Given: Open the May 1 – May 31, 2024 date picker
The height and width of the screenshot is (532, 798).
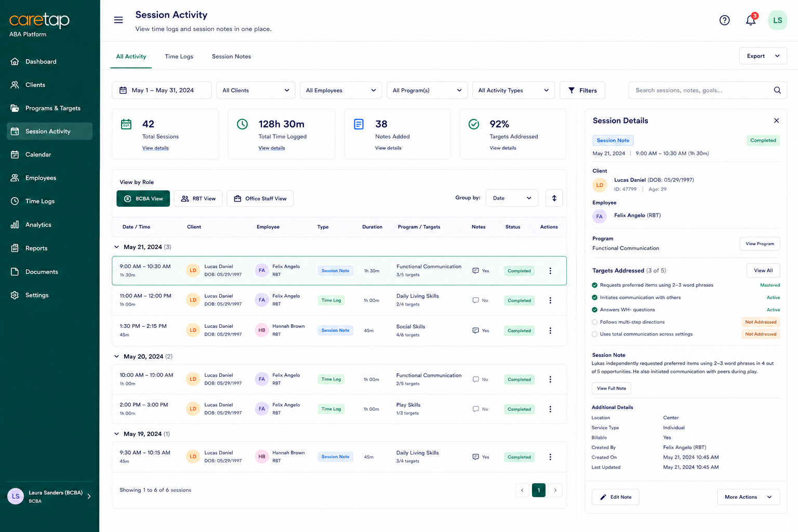Looking at the screenshot, I should pyautogui.click(x=162, y=90).
